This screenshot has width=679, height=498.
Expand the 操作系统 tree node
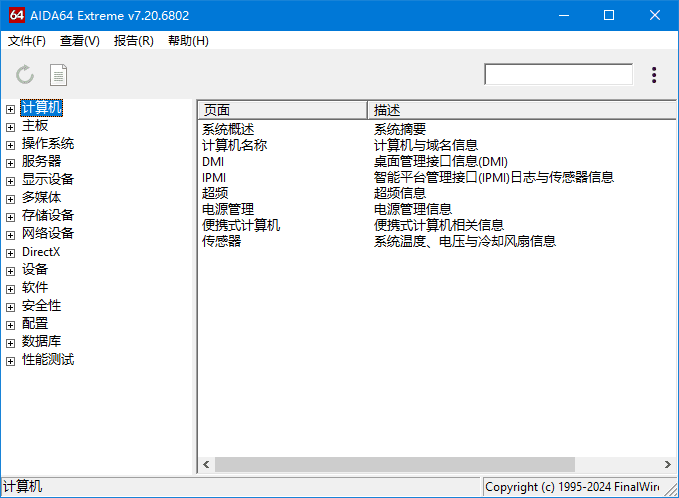[10, 144]
